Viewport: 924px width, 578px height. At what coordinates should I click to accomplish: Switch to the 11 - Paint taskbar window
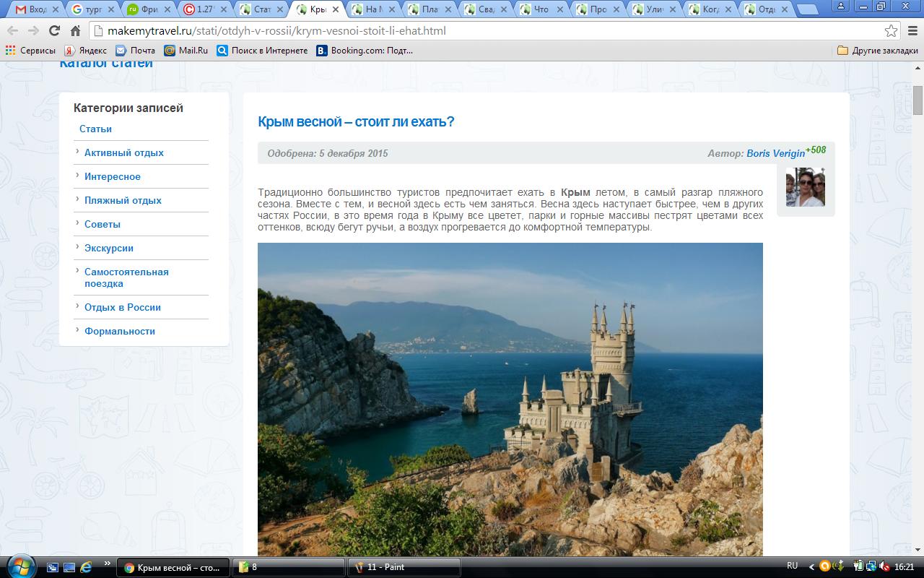click(404, 567)
